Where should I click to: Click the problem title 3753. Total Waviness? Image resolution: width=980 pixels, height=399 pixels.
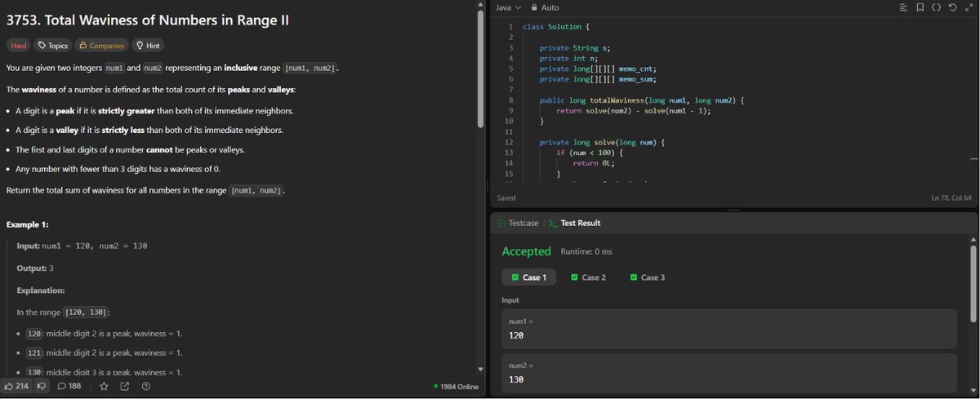coord(148,20)
